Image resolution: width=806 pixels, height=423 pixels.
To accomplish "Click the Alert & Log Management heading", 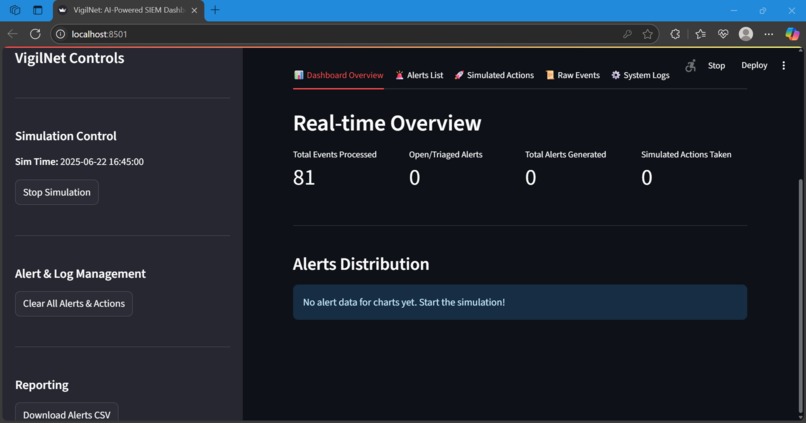I will (x=80, y=274).
